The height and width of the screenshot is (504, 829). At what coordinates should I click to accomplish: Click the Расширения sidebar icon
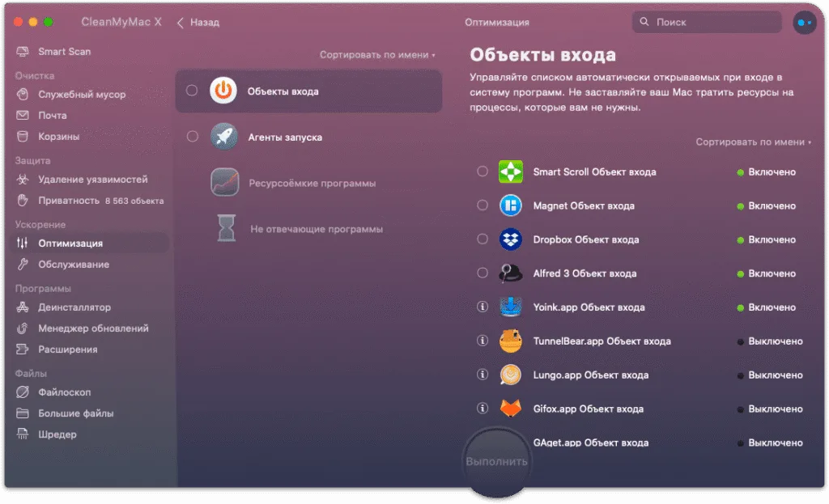(x=22, y=349)
